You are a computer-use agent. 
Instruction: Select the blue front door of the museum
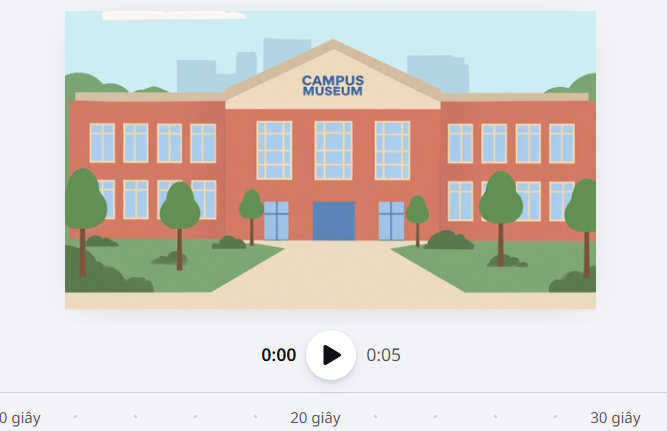tap(333, 221)
